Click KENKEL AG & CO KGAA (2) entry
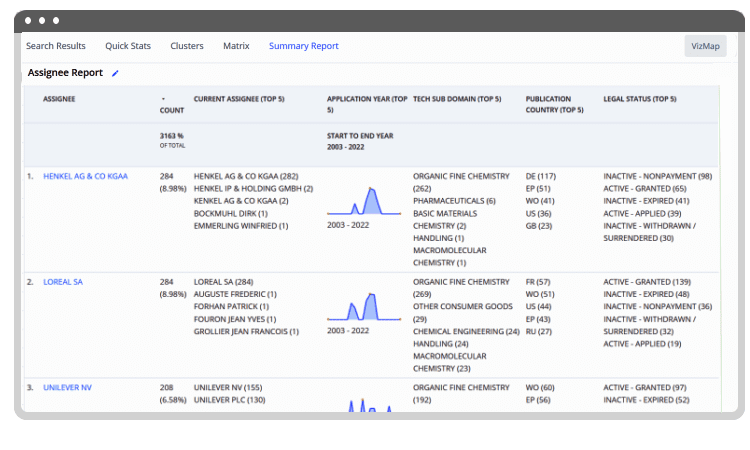 (241, 201)
